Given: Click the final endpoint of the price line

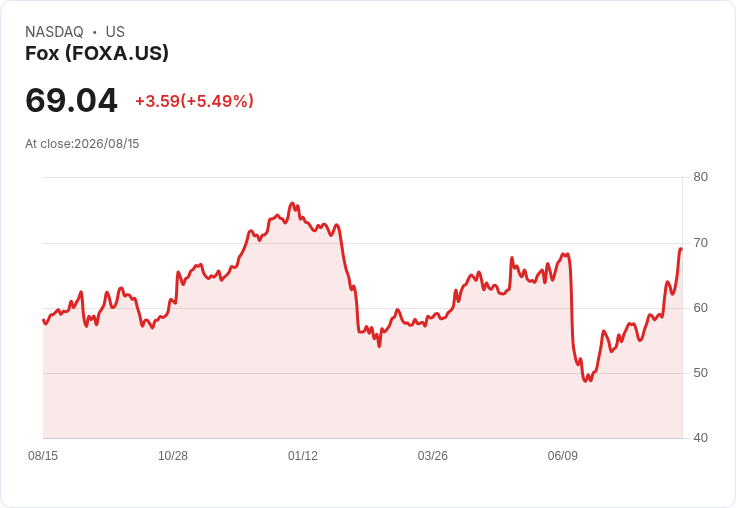Looking at the screenshot, I should [681, 249].
